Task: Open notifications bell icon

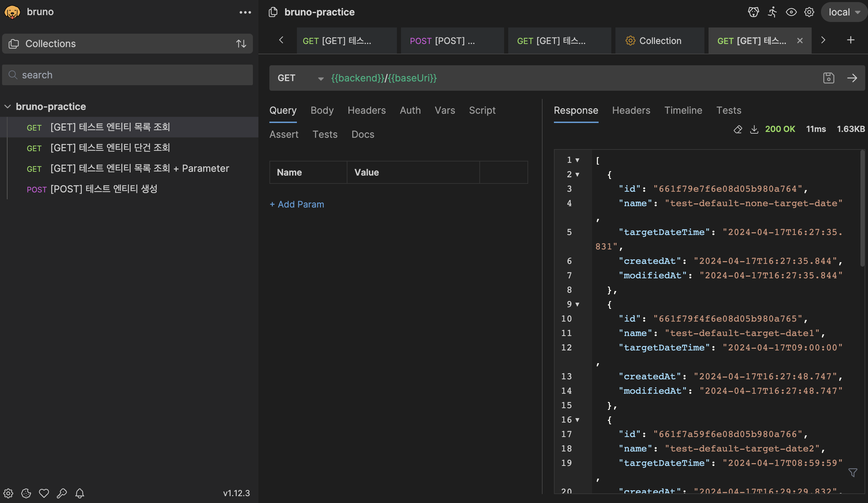Action: click(x=80, y=493)
